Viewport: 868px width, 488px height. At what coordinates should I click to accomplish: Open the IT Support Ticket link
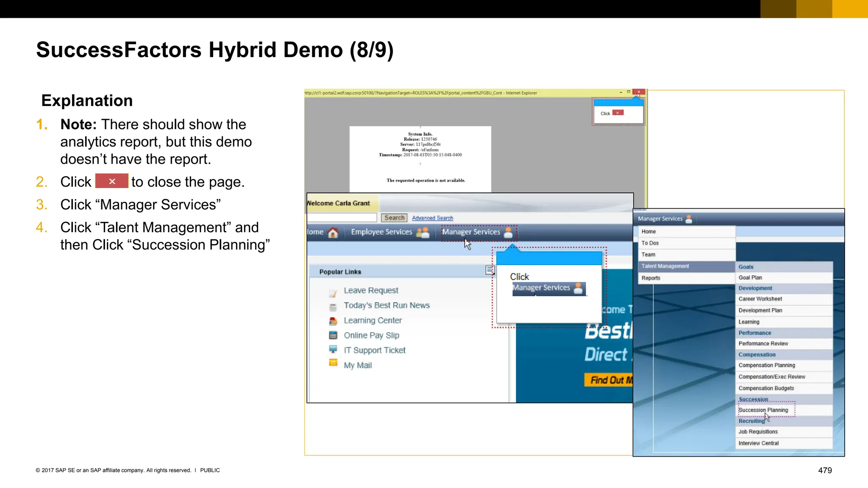pos(375,350)
